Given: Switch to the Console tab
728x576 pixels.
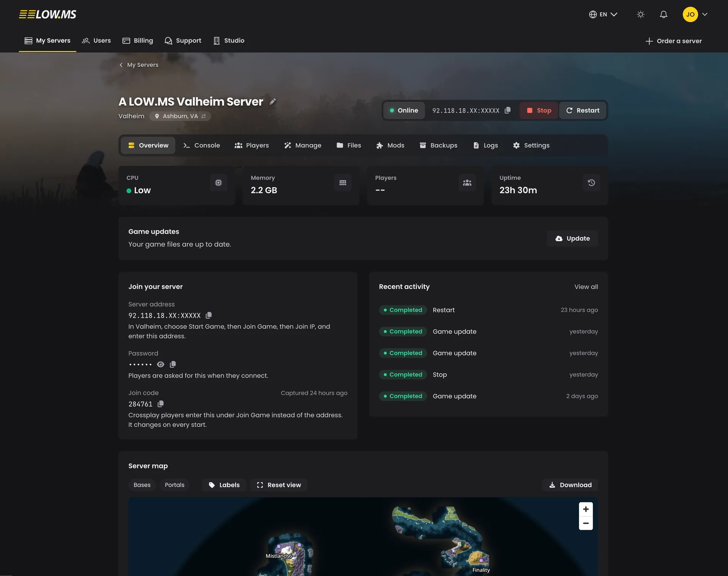Looking at the screenshot, I should [x=201, y=145].
